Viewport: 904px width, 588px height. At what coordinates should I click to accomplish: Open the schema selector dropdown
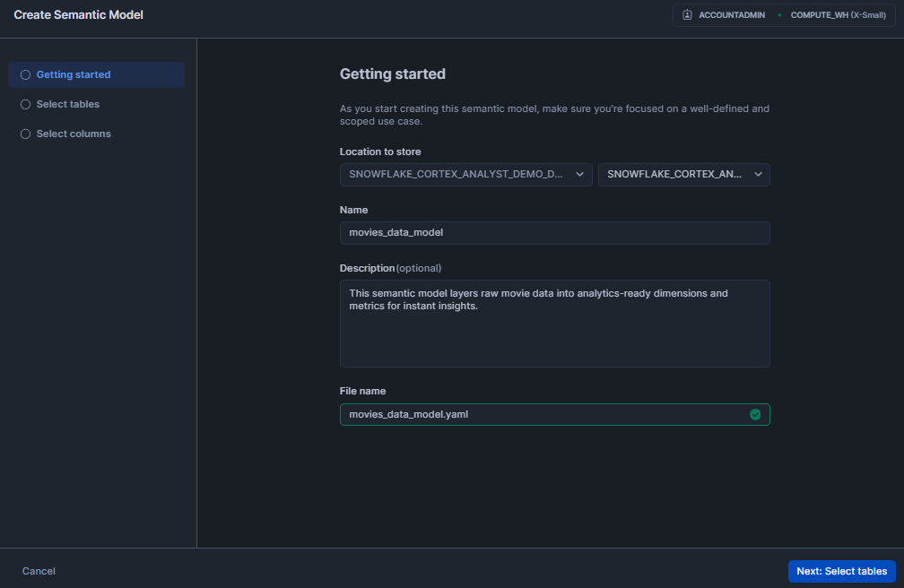[x=684, y=174]
